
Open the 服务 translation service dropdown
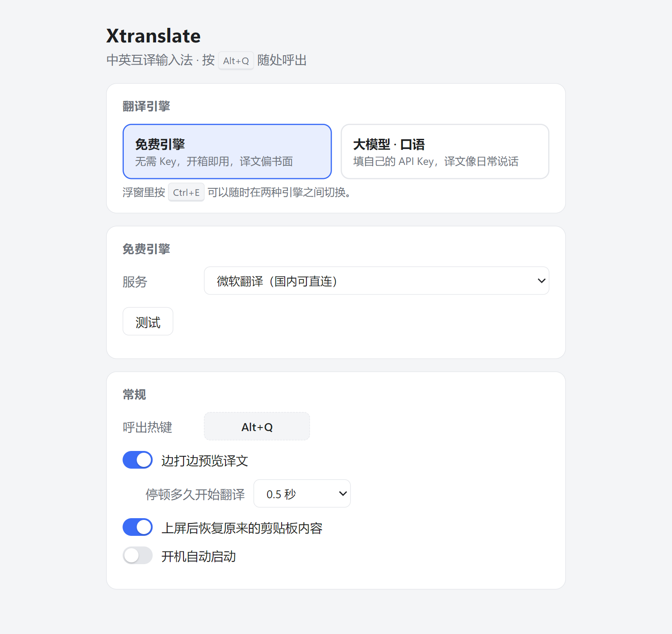pyautogui.click(x=377, y=281)
